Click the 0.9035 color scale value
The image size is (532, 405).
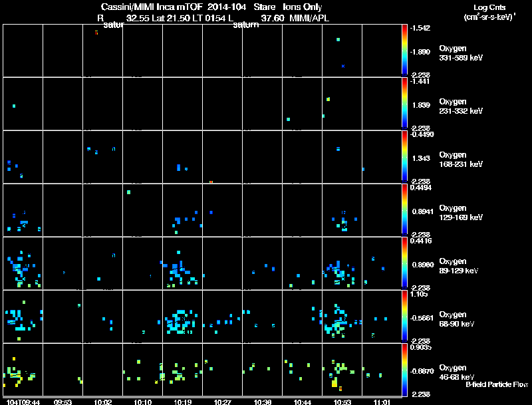tap(421, 347)
